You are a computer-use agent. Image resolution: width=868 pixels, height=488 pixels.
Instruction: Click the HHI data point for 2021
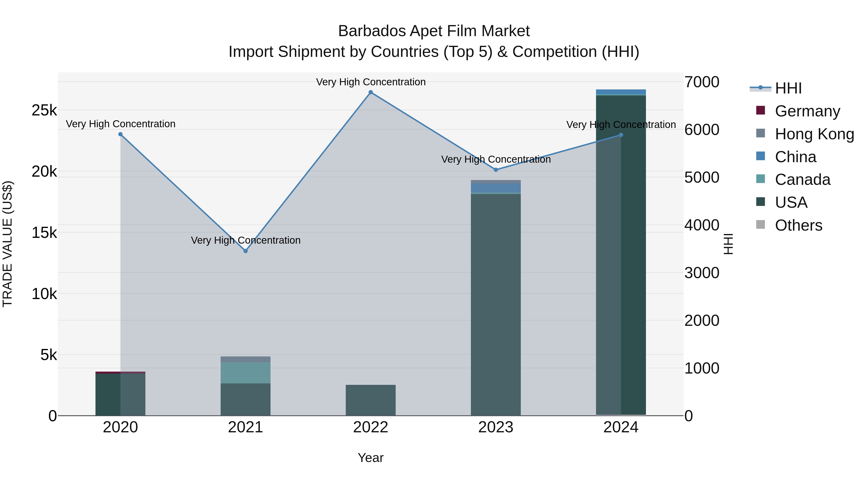[x=246, y=251]
